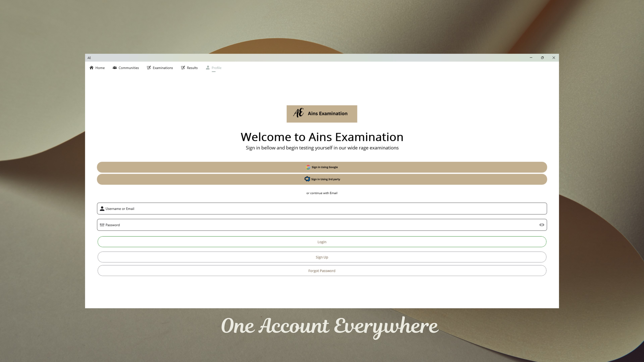The height and width of the screenshot is (362, 644).
Task: Click the Communities people icon
Action: 115,68
